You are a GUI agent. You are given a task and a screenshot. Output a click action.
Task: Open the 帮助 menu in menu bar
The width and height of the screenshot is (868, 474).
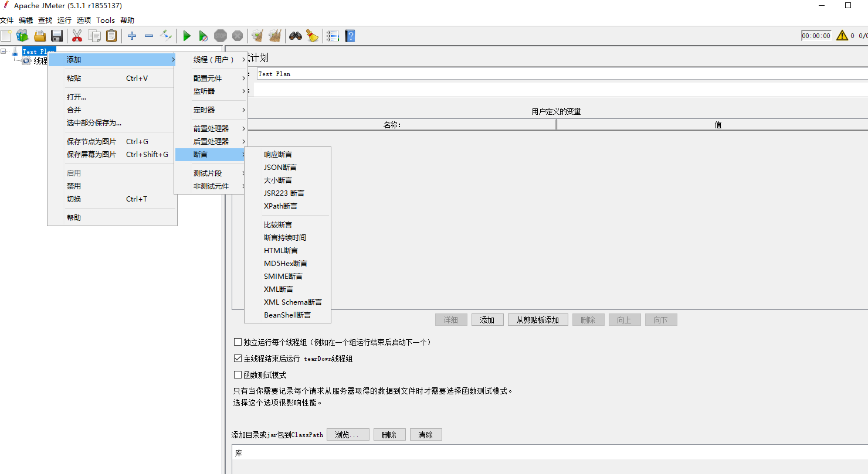(x=127, y=20)
